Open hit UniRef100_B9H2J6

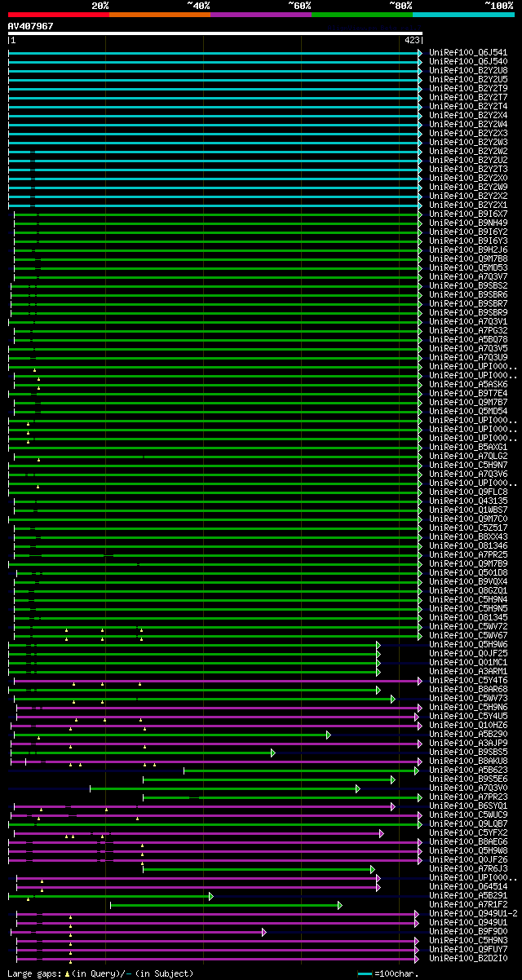[x=469, y=249]
